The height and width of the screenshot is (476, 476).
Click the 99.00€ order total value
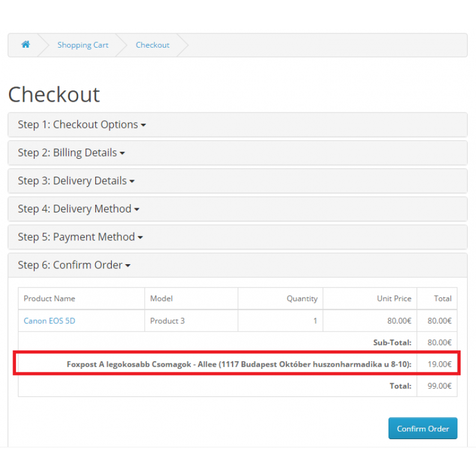[x=439, y=386]
